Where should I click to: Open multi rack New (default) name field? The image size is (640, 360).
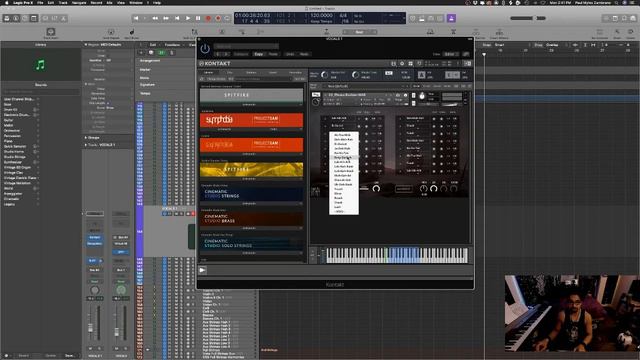pyautogui.click(x=365, y=86)
